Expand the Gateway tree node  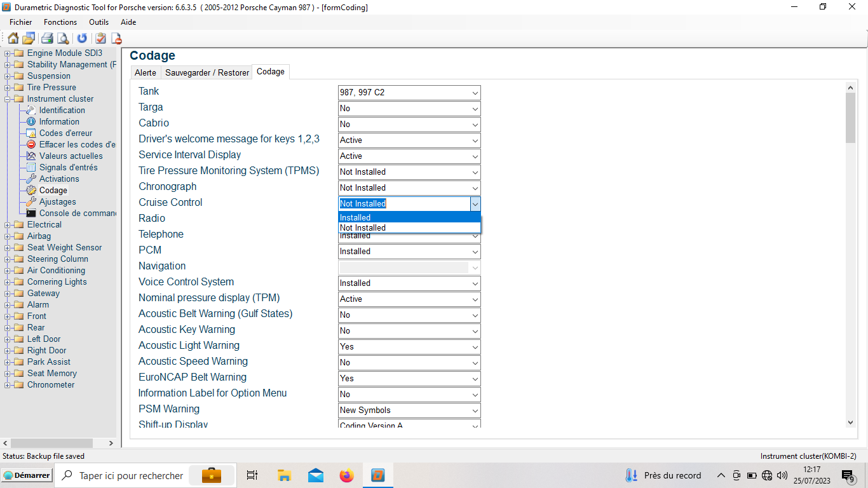click(7, 293)
